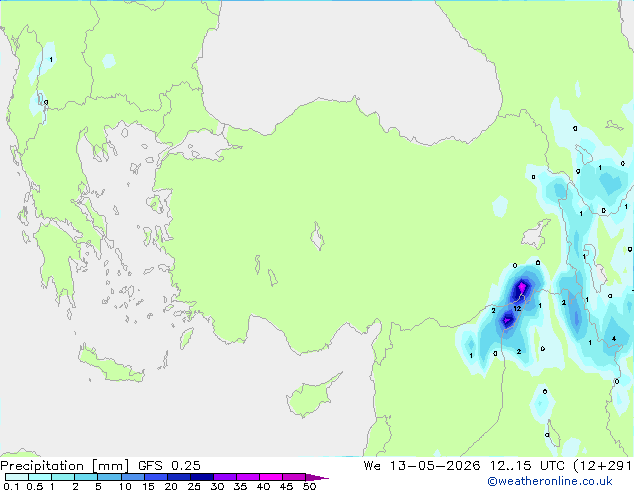Click the '12' precipitation value on the map
634x490 pixels.
click(x=517, y=308)
